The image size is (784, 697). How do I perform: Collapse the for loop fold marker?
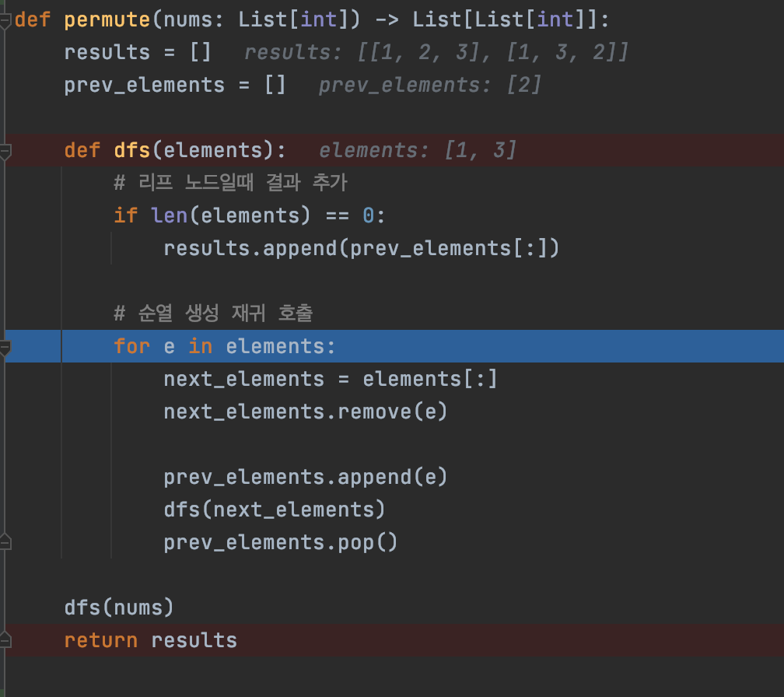[x=5, y=347]
